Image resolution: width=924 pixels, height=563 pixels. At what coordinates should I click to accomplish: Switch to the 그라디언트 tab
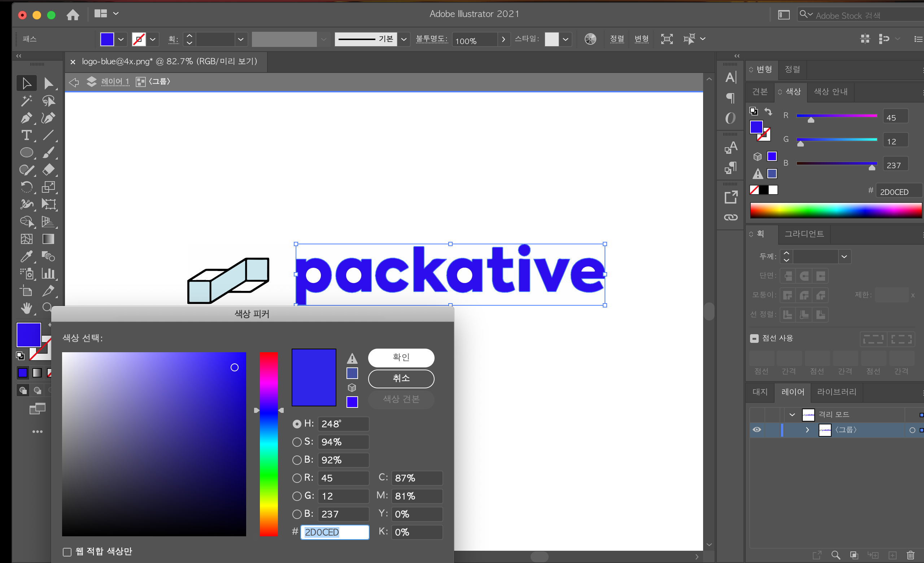point(805,234)
